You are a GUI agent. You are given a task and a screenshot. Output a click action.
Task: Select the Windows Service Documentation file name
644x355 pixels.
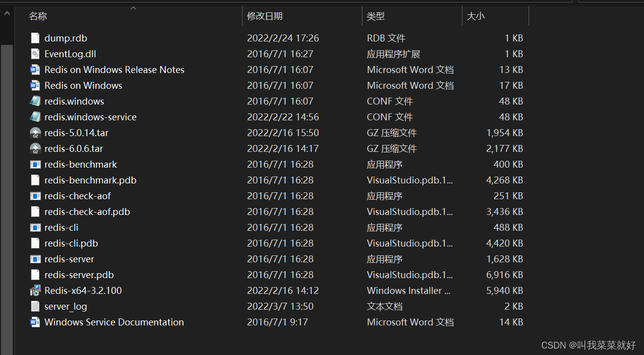pos(114,322)
